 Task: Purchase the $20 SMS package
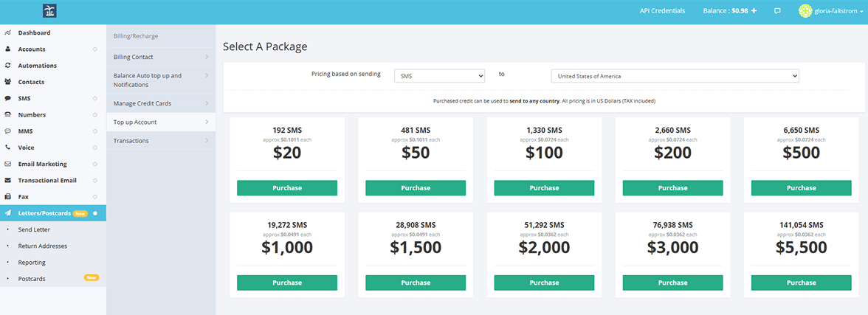click(x=286, y=188)
